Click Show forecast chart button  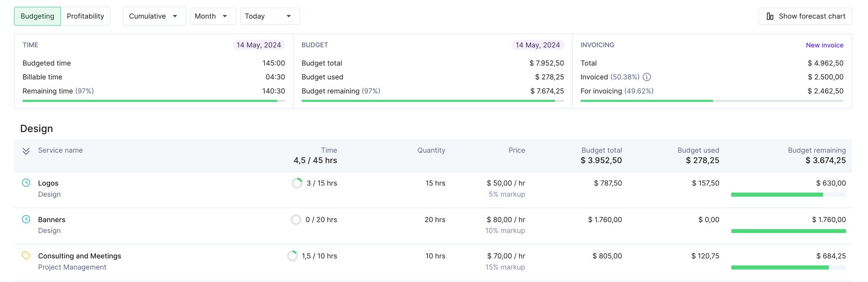805,16
